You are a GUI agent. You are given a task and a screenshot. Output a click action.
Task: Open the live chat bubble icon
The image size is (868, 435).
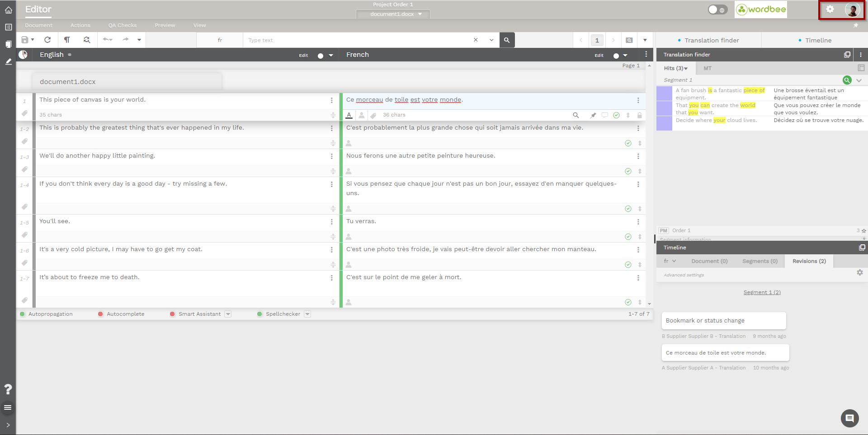point(849,418)
